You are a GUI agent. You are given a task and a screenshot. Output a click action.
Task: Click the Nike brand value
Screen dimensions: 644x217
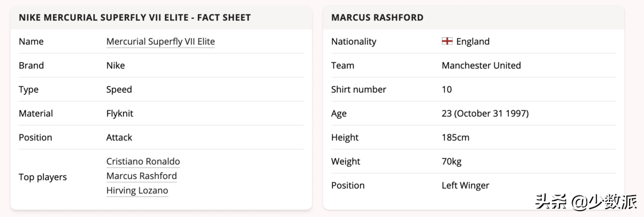tap(116, 65)
